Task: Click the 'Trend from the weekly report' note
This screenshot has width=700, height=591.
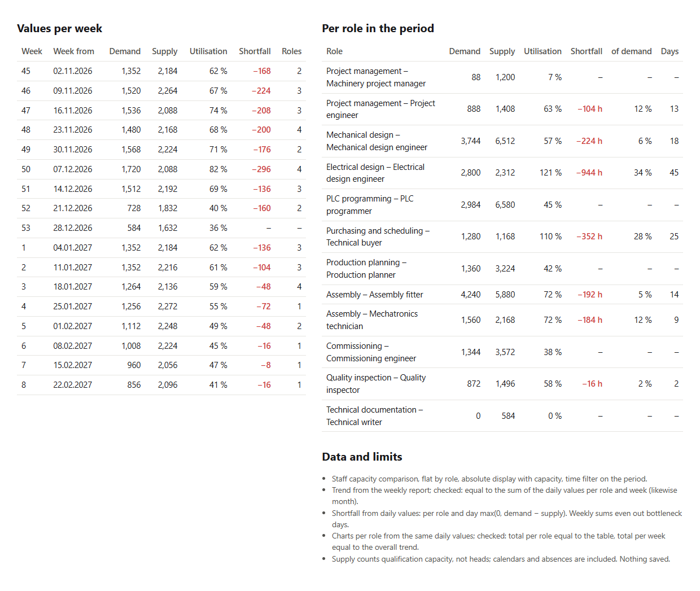Action: coord(505,496)
